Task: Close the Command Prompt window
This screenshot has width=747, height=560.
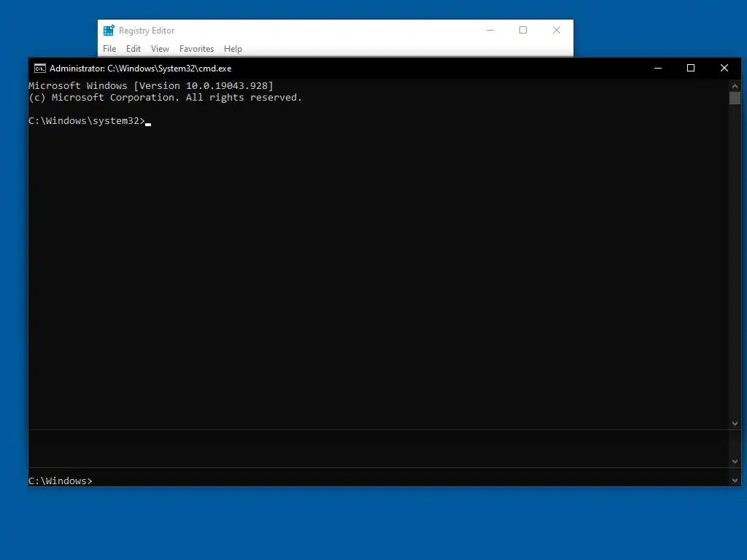Action: [724, 68]
